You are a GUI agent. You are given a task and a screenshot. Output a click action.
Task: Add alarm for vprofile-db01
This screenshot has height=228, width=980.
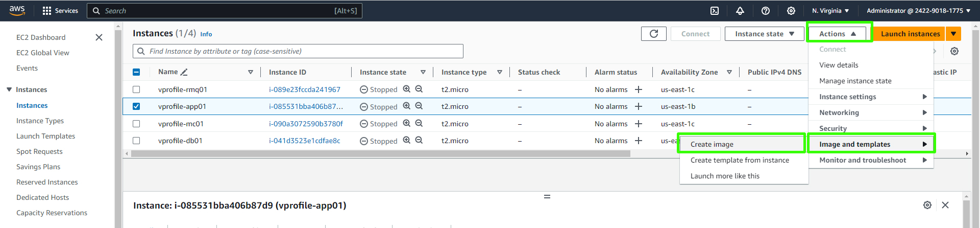click(639, 141)
